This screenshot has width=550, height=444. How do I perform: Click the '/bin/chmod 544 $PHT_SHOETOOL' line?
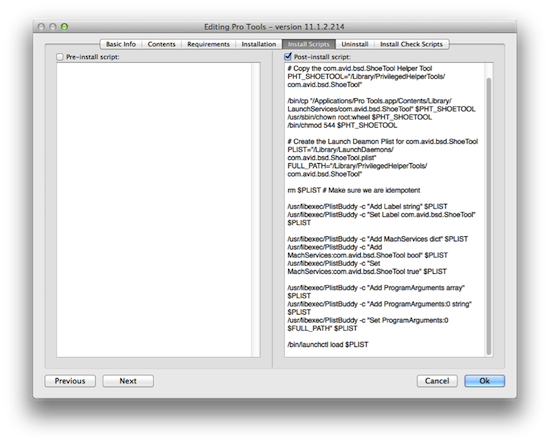tap(342, 125)
